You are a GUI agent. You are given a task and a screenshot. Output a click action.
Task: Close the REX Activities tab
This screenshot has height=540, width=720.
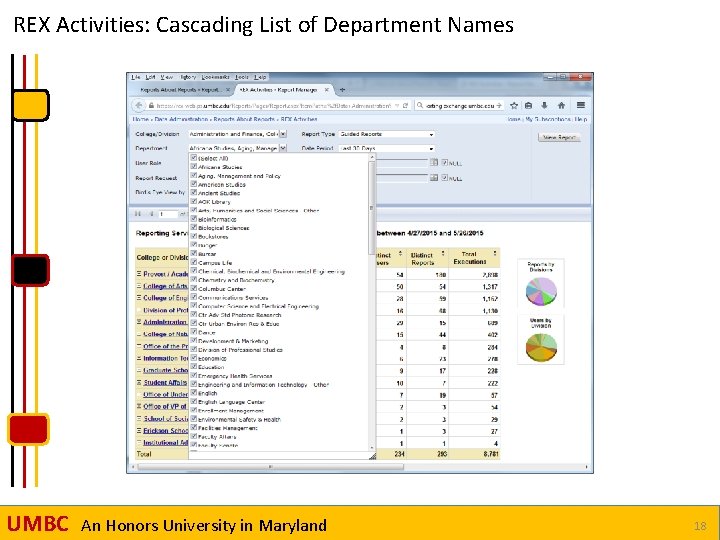pyautogui.click(x=326, y=90)
